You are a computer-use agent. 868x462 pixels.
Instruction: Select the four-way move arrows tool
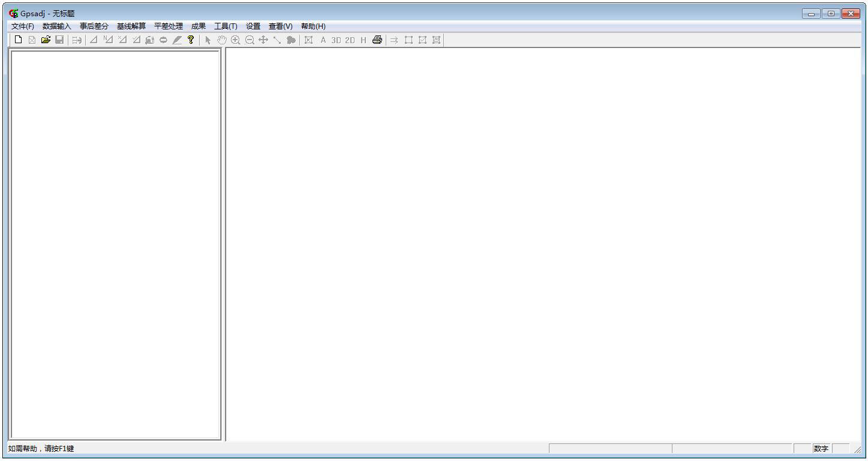click(263, 40)
